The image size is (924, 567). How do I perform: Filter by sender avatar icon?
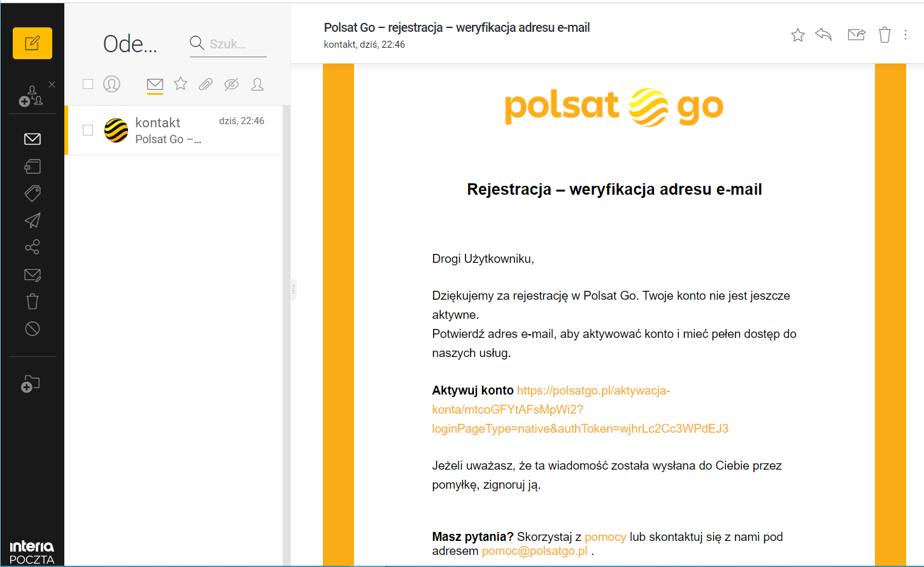click(x=111, y=84)
